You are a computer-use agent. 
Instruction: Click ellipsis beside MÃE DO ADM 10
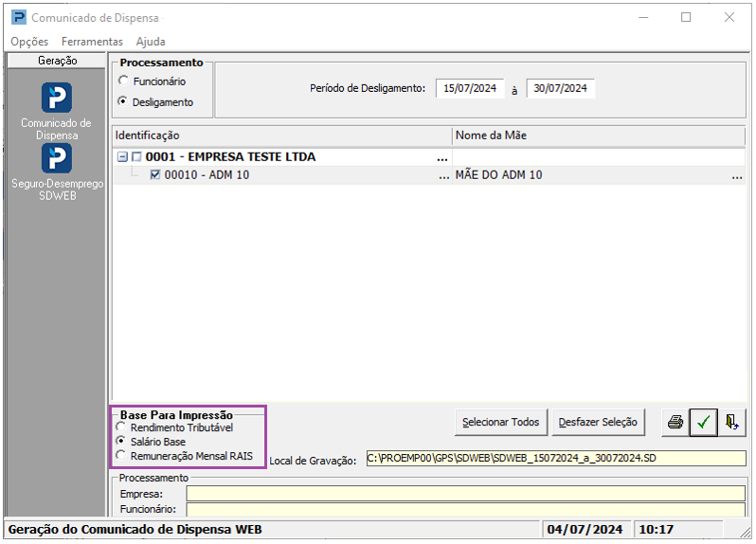[x=737, y=177]
